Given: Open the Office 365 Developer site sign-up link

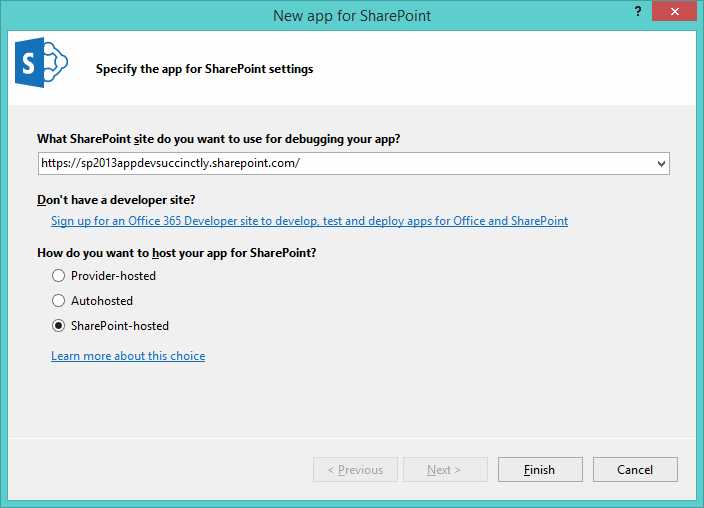Looking at the screenshot, I should pos(309,221).
